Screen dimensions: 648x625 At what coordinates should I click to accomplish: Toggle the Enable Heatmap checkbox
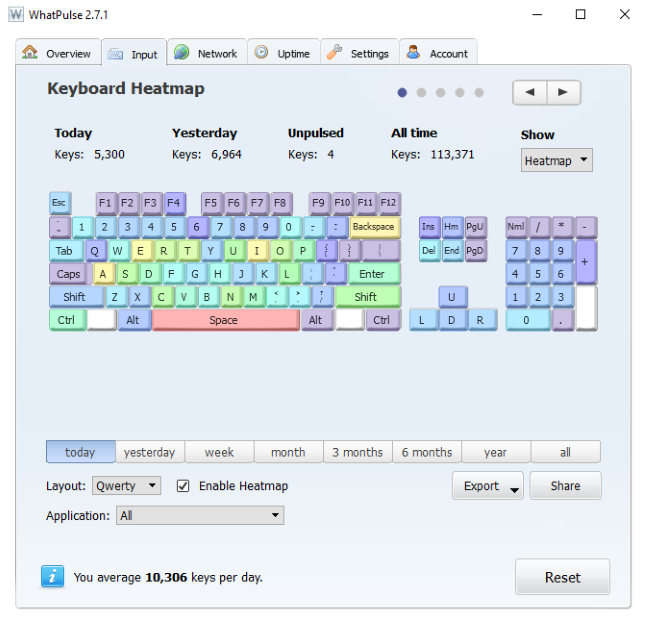(183, 486)
